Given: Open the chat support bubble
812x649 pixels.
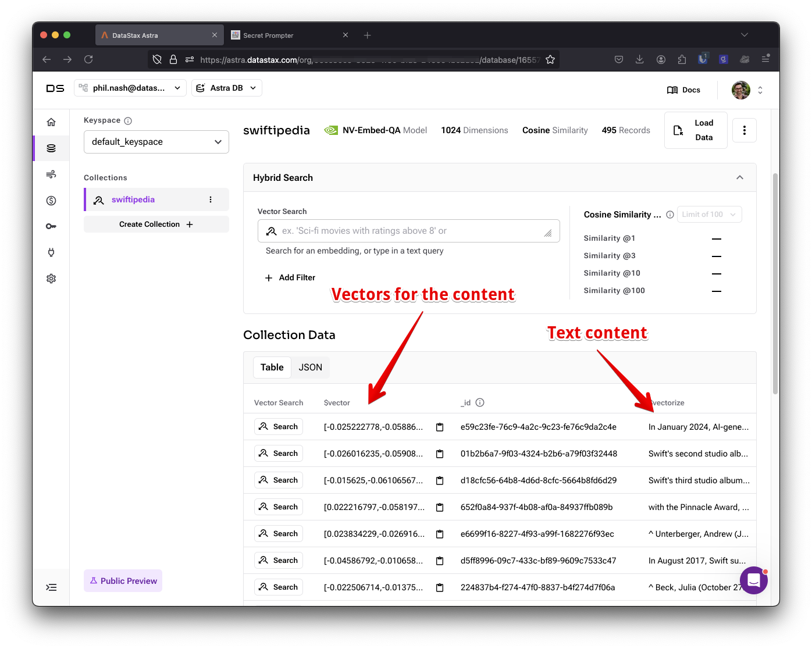Looking at the screenshot, I should pos(754,580).
